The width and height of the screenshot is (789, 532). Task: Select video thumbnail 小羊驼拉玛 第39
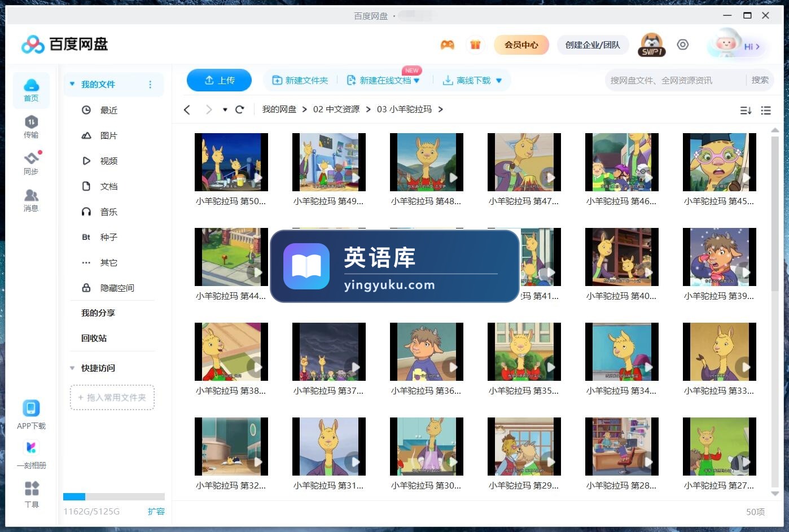(x=719, y=257)
